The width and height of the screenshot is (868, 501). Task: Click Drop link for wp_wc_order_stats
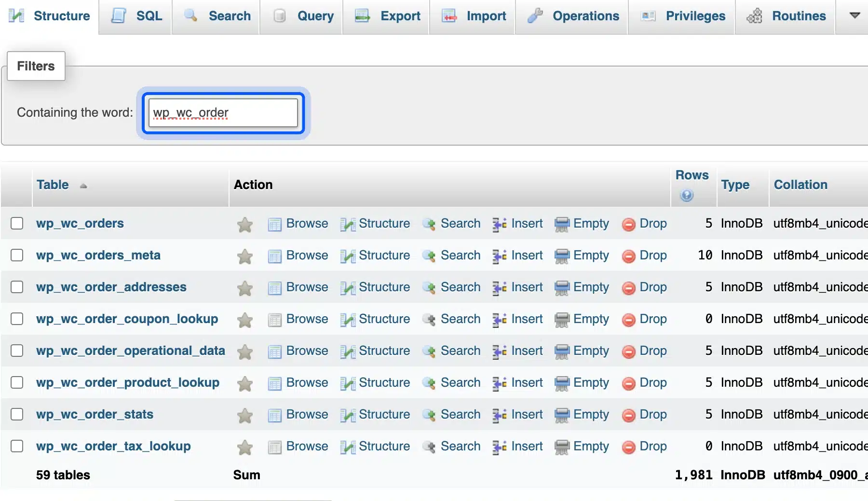tap(653, 414)
